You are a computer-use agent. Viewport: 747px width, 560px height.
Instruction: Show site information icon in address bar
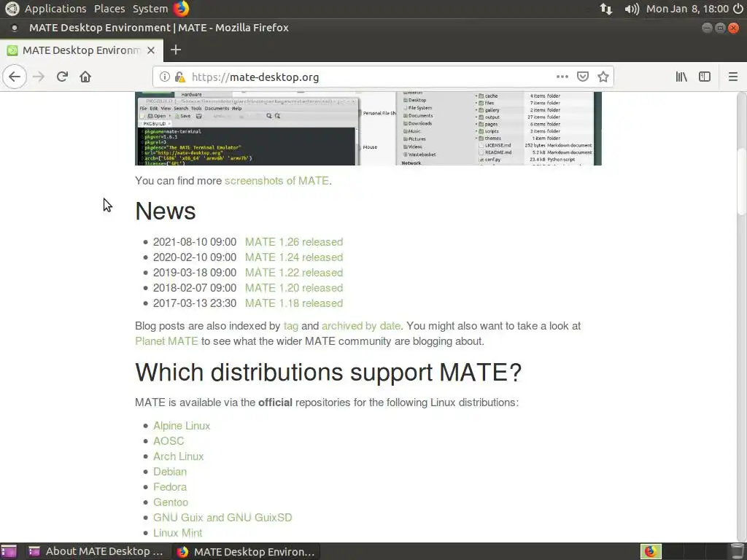[165, 77]
